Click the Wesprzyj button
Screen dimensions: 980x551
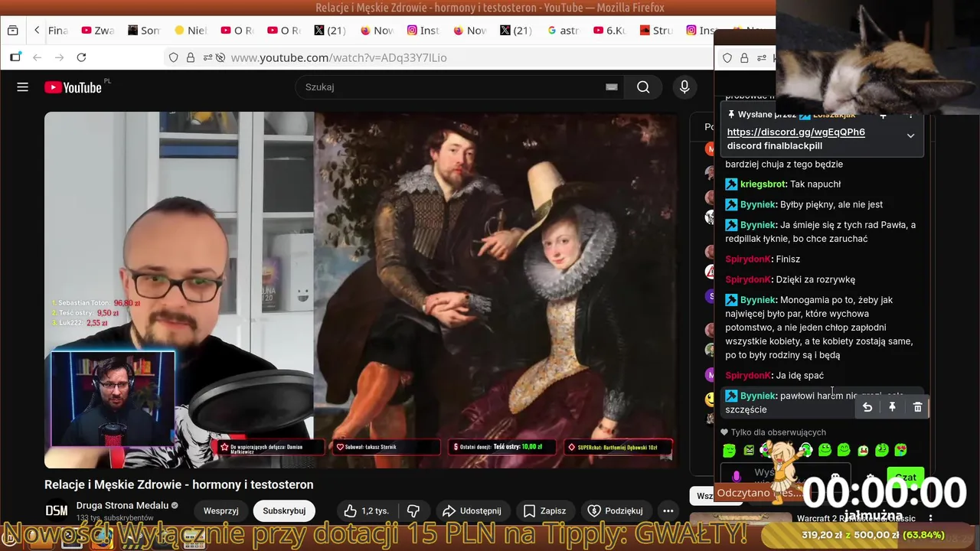220,510
